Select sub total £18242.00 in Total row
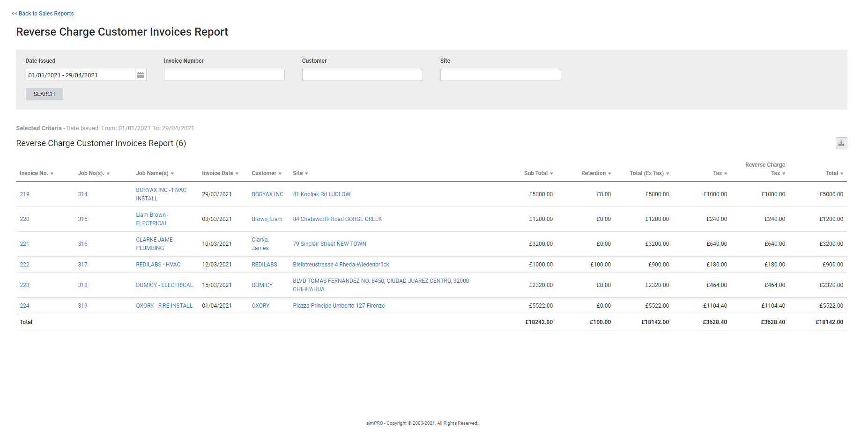 (x=539, y=322)
